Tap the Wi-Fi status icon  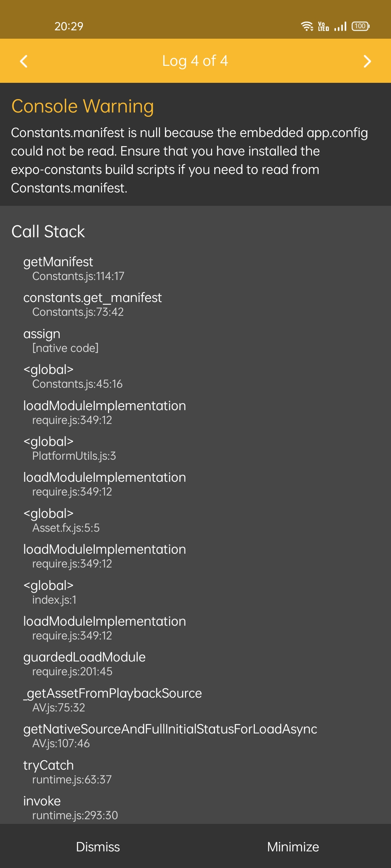306,25
